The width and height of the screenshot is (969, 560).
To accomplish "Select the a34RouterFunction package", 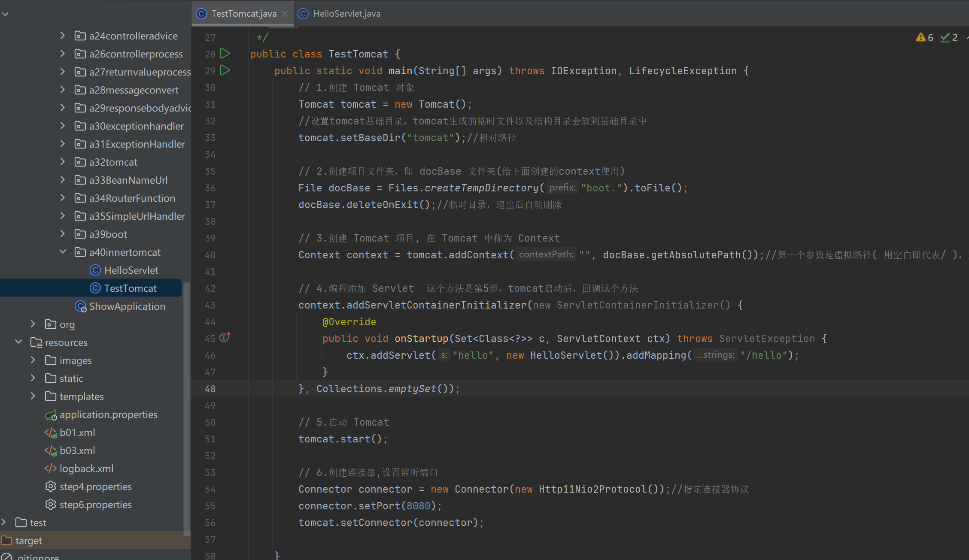I will coord(132,198).
